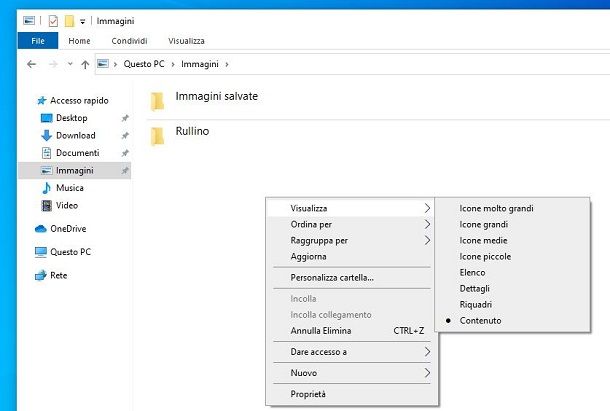Choose Aggiorna in the context menu

350,256
